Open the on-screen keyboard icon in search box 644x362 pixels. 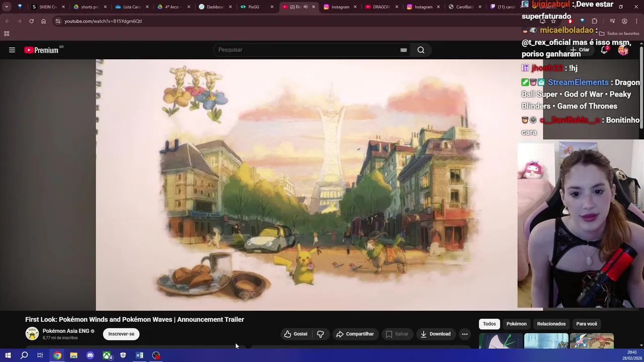coord(404,50)
